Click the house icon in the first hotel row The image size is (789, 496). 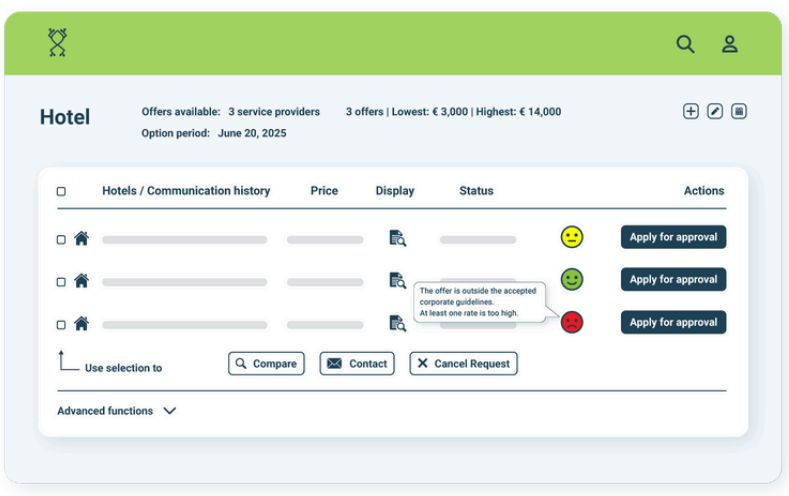(82, 238)
